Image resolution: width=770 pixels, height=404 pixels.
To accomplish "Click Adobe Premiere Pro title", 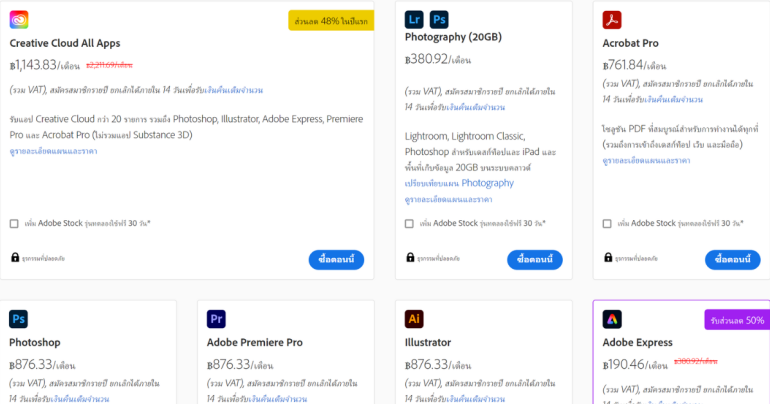I will [255, 343].
